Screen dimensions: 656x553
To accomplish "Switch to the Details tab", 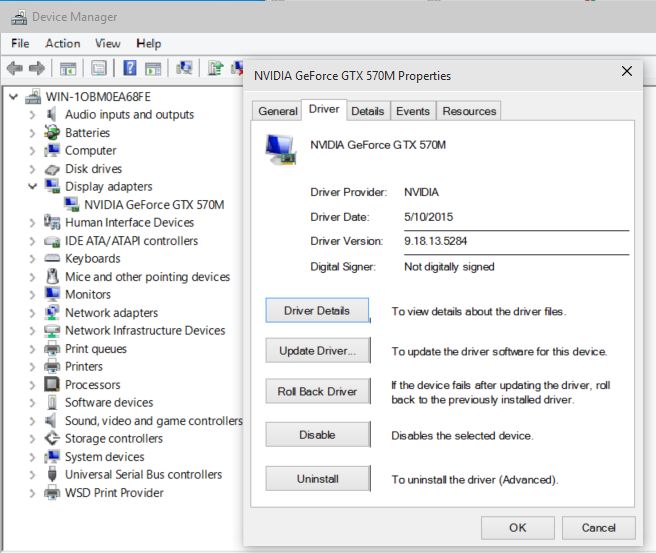I will (x=368, y=111).
